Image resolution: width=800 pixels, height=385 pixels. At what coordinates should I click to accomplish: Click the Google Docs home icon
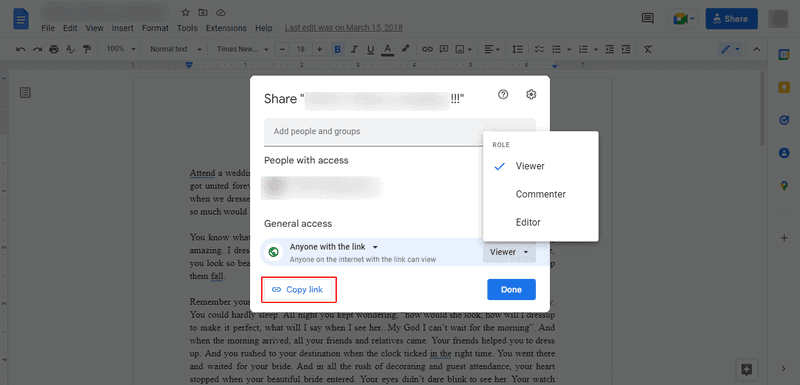21,19
